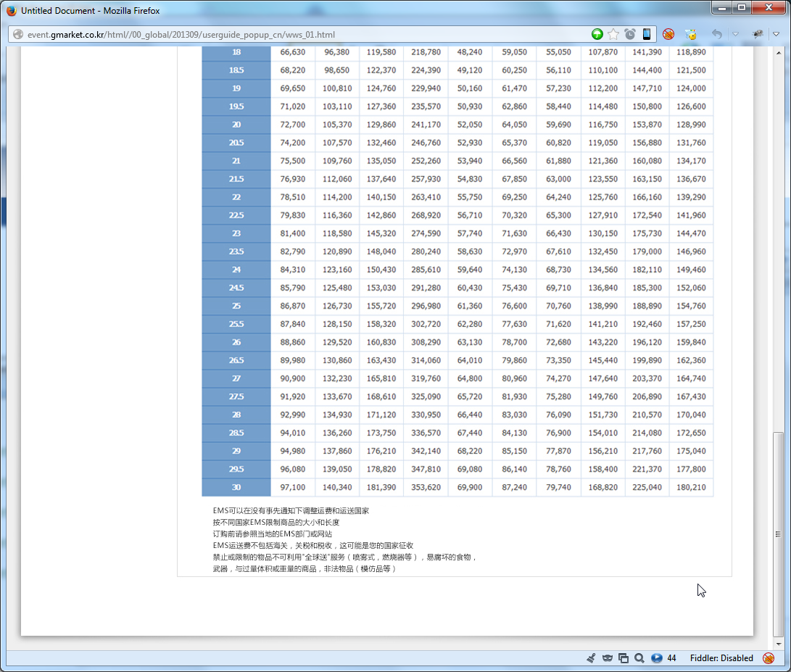
Task: Click weight row header '18.5'
Action: click(x=236, y=70)
